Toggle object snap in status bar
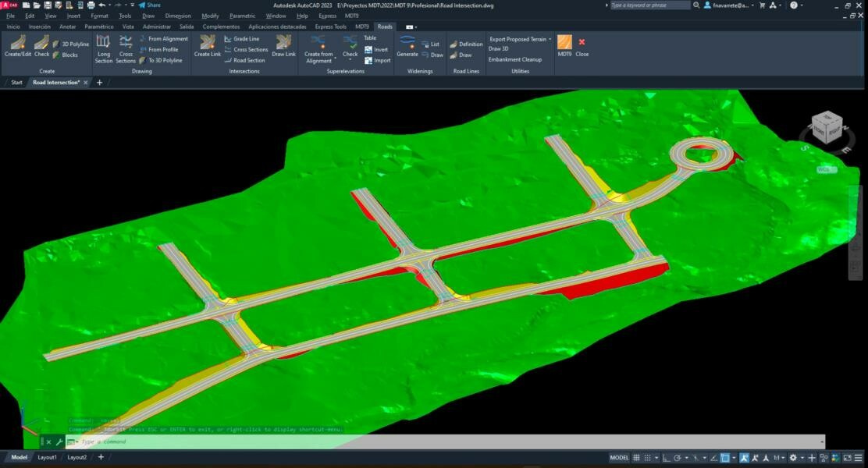 click(x=726, y=458)
